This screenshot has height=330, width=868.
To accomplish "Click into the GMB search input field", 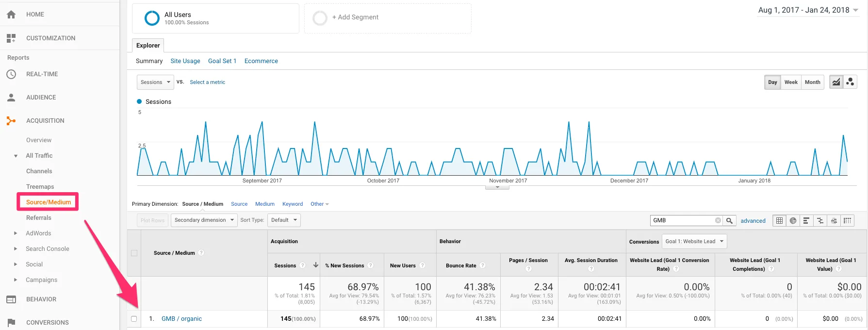I will [x=682, y=220].
